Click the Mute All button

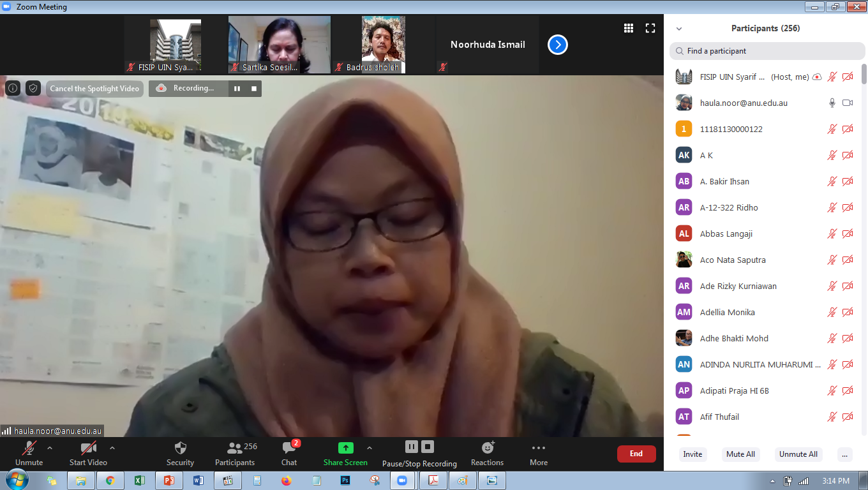(x=740, y=454)
